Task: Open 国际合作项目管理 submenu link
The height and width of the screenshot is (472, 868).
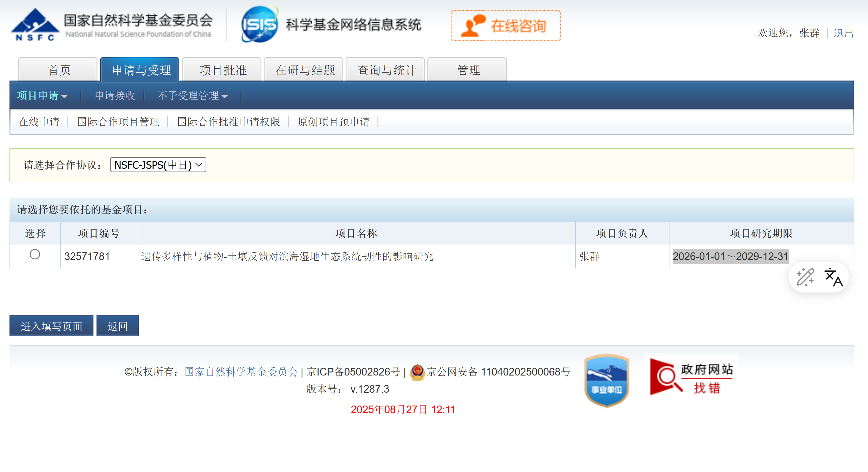Action: point(118,122)
